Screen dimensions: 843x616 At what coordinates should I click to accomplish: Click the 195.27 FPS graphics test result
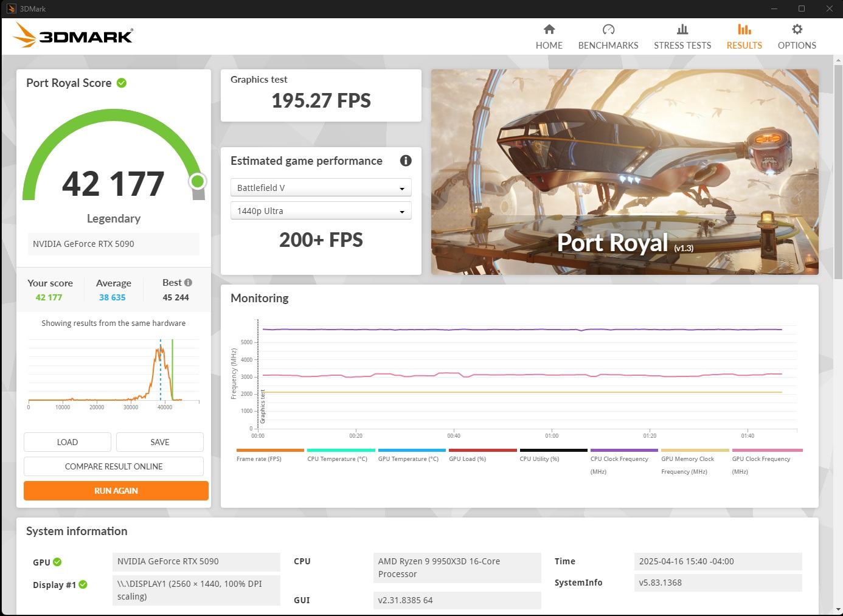321,100
